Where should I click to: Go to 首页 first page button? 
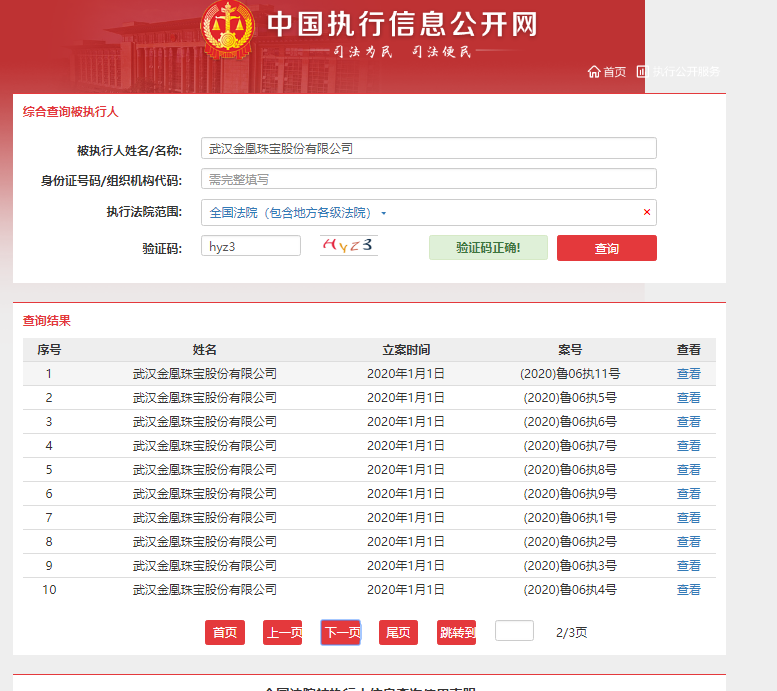[225, 633]
